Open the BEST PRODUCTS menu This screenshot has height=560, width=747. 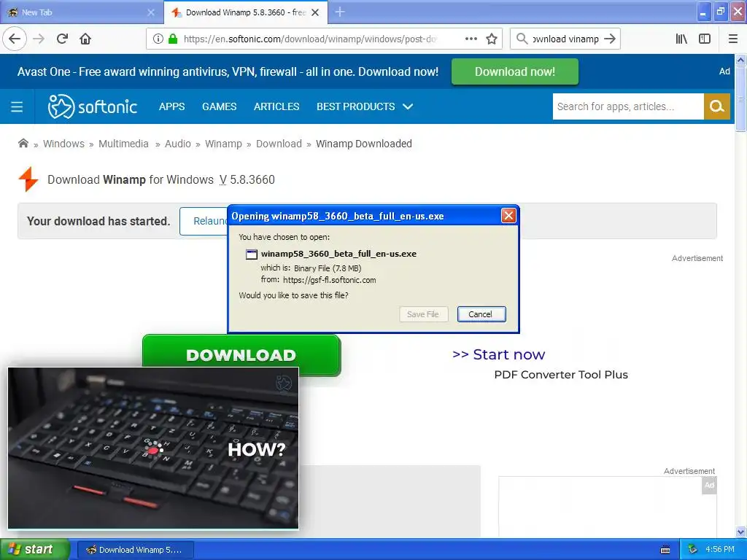(356, 106)
